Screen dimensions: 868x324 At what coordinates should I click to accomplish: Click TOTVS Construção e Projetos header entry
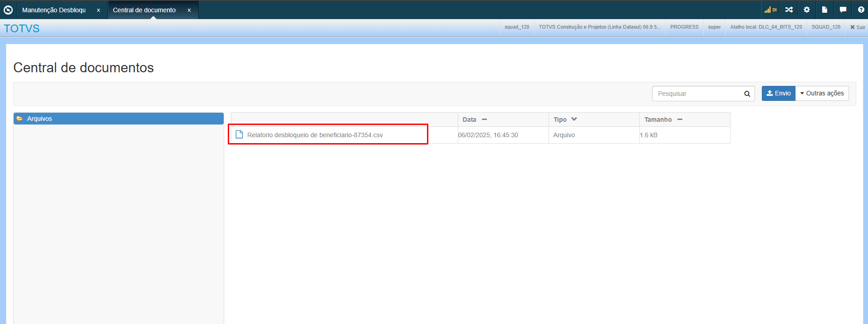pyautogui.click(x=599, y=27)
